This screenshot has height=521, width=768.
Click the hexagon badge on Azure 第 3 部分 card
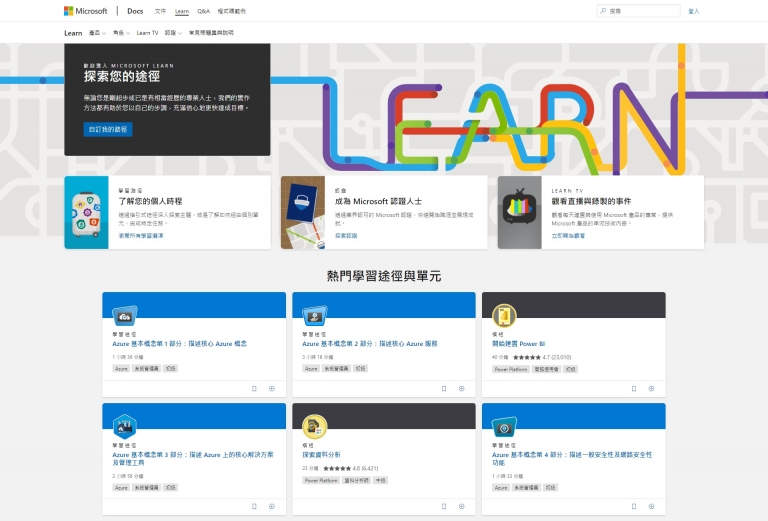(124, 426)
